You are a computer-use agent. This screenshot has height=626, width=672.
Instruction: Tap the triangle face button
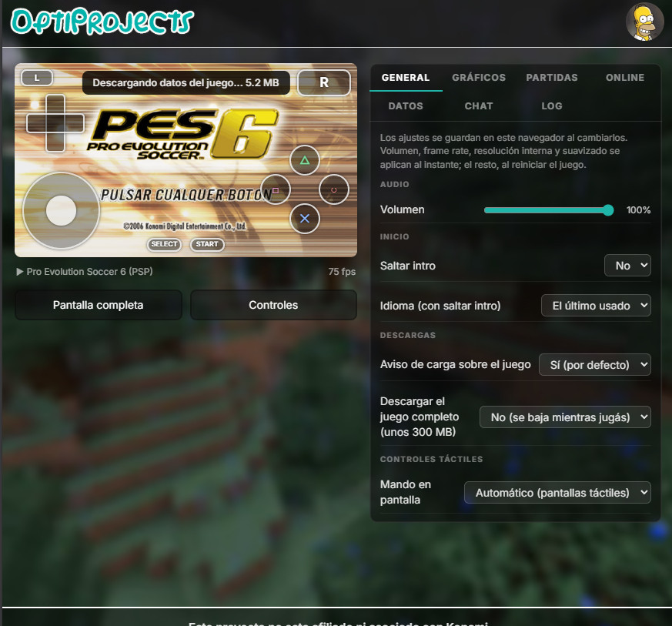305,160
